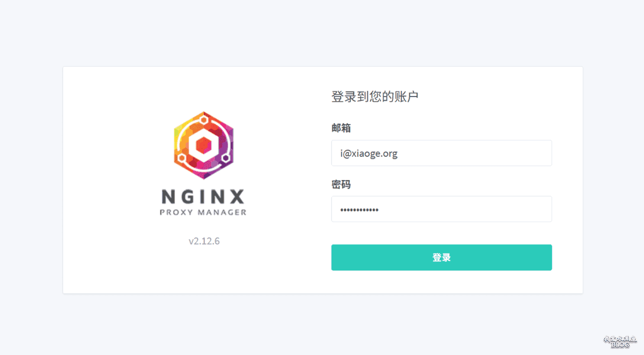Click the BLOG watermark logo in the corner
The height and width of the screenshot is (355, 644).
tap(621, 342)
